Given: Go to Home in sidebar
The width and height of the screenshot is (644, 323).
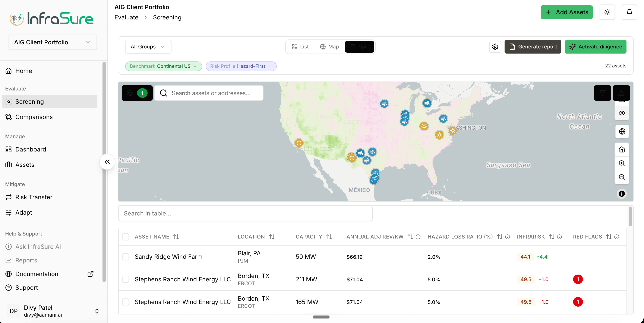Looking at the screenshot, I should pos(50,71).
